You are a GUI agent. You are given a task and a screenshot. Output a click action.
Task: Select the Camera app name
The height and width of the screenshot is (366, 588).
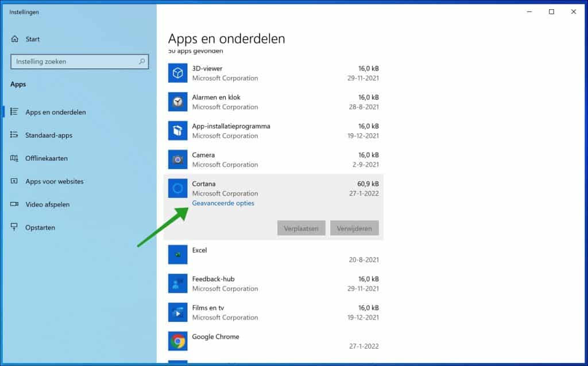point(203,155)
